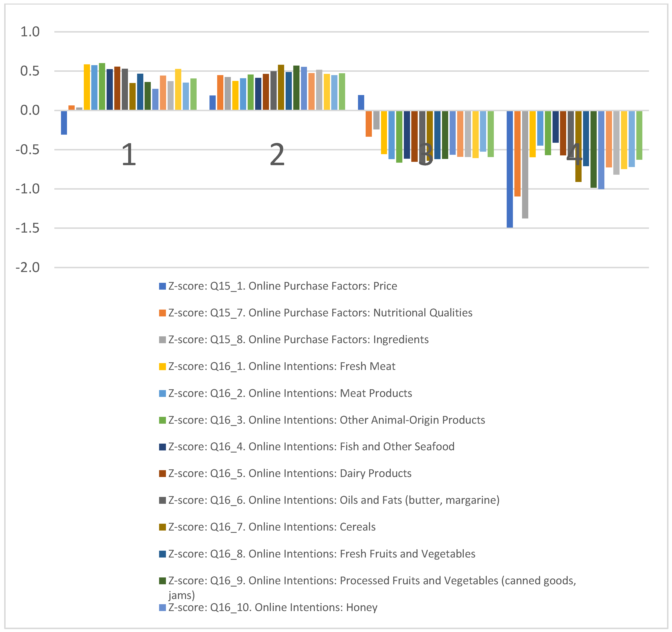Click the Dairy Products legend swatch
The width and height of the screenshot is (672, 632).
pyautogui.click(x=162, y=473)
